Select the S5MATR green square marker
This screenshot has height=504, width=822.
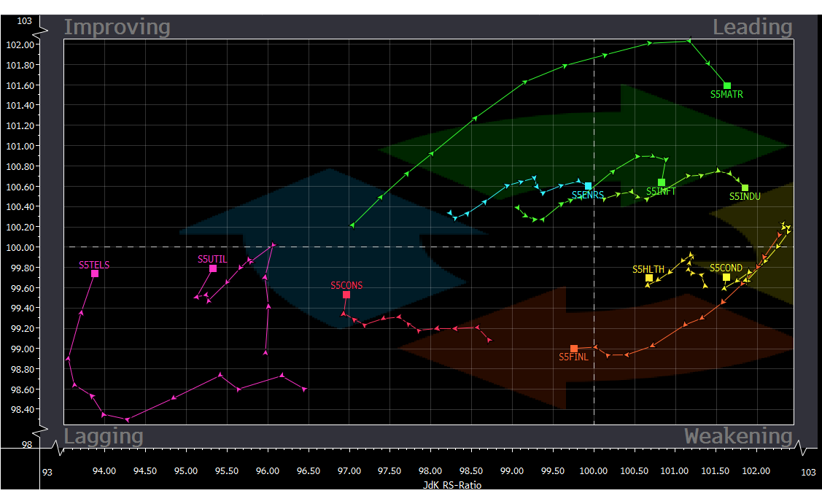coord(727,85)
